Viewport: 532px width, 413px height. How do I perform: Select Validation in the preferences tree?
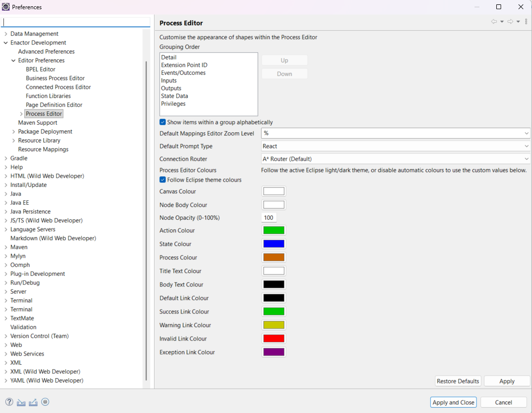[x=23, y=327]
